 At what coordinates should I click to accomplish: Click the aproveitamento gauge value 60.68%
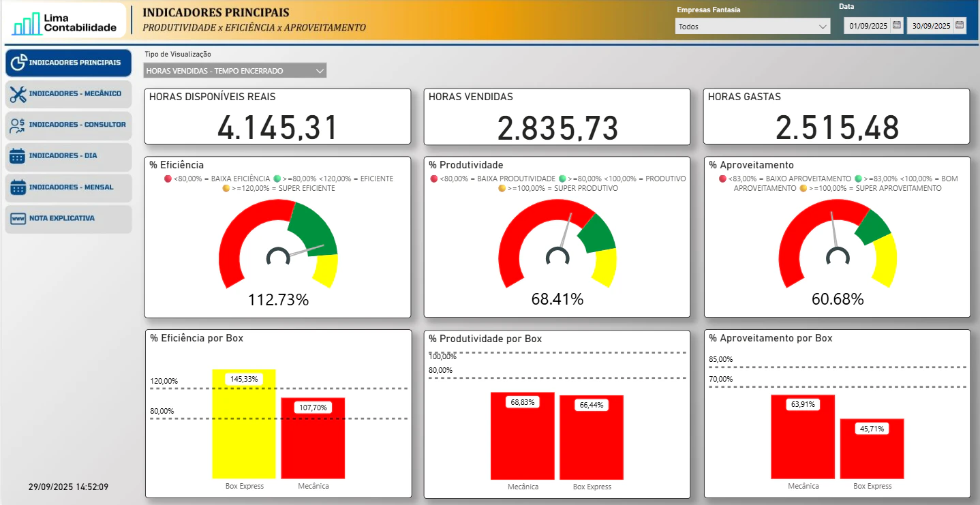838,299
